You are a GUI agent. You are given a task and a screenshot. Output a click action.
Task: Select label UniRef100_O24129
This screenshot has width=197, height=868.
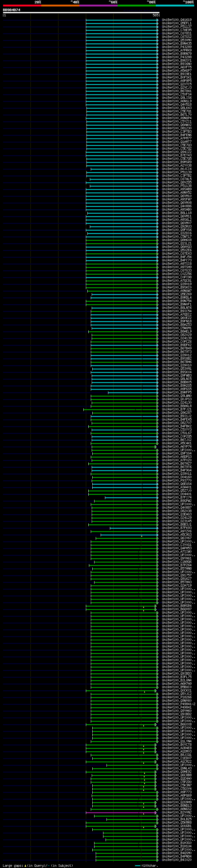[x=176, y=518]
